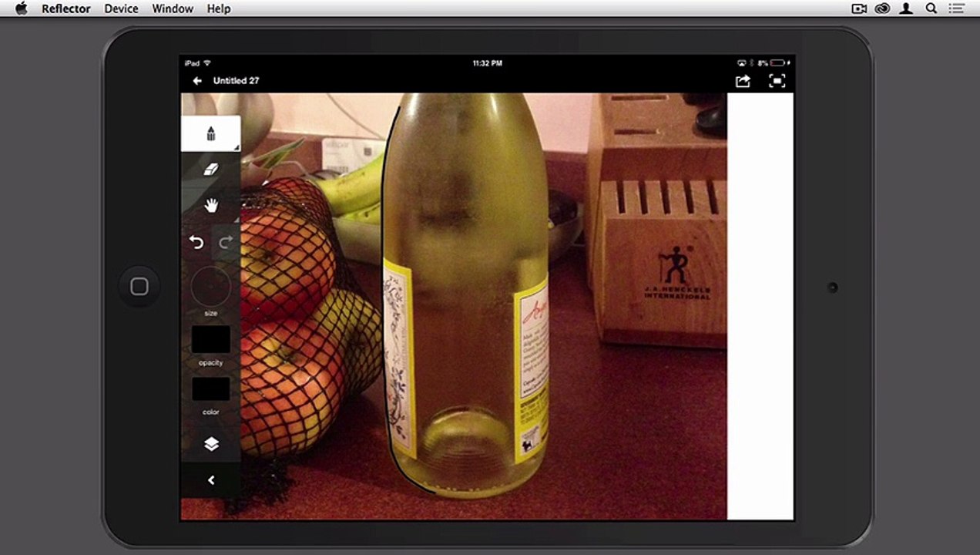The height and width of the screenshot is (555, 980).
Task: Tap the AirPlay status icon
Action: (742, 63)
